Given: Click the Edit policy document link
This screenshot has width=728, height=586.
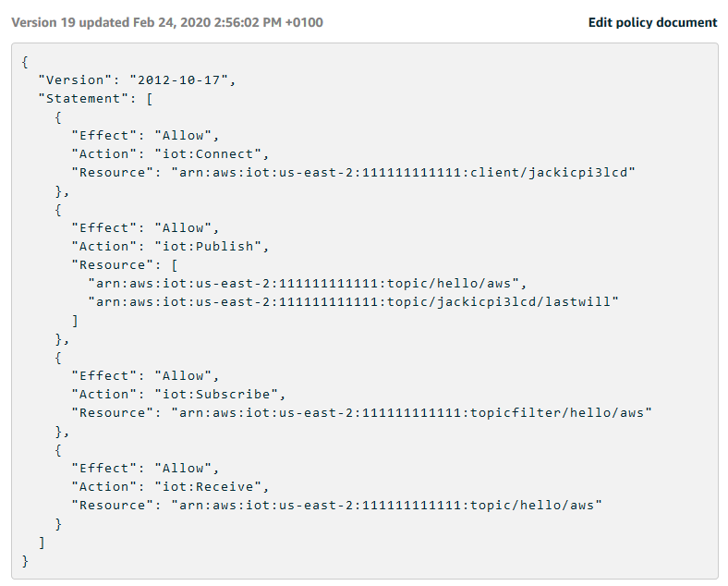Looking at the screenshot, I should click(652, 22).
